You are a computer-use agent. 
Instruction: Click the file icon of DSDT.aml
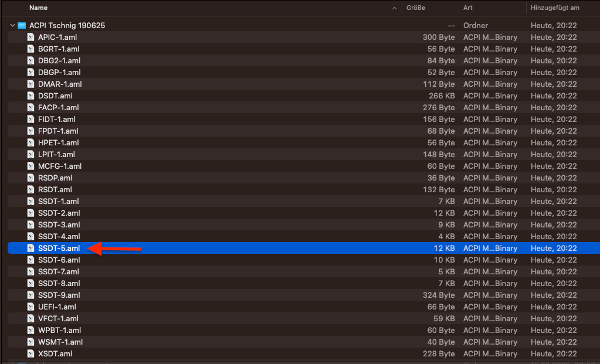pos(30,96)
